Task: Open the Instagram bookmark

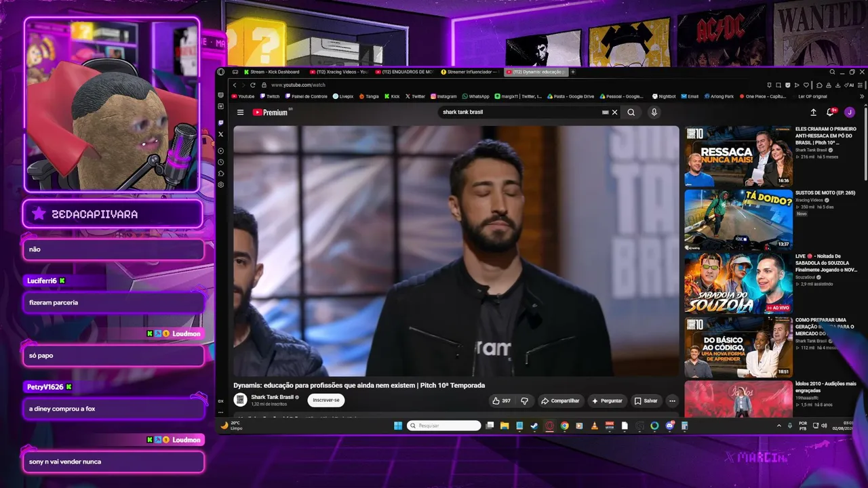Action: (x=443, y=97)
